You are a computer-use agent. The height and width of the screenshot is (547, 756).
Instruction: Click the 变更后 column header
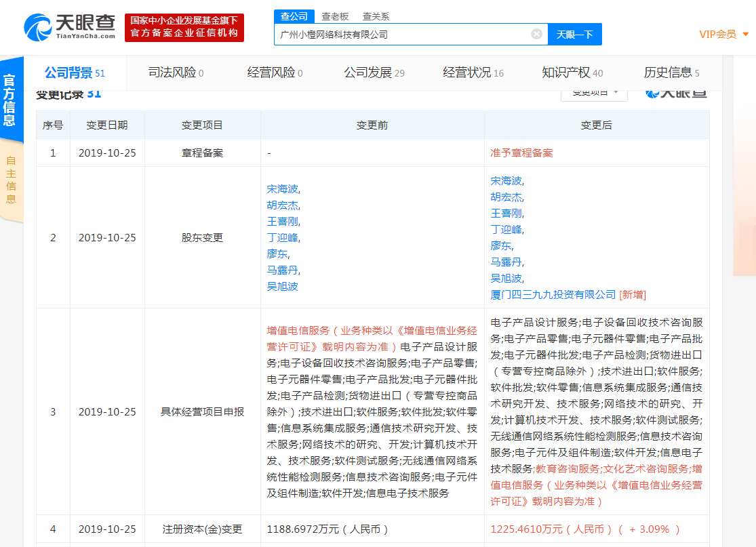[597, 125]
